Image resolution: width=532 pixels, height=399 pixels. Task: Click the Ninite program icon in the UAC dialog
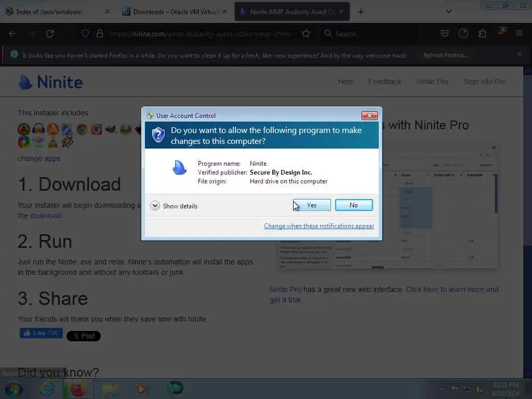coord(179,168)
